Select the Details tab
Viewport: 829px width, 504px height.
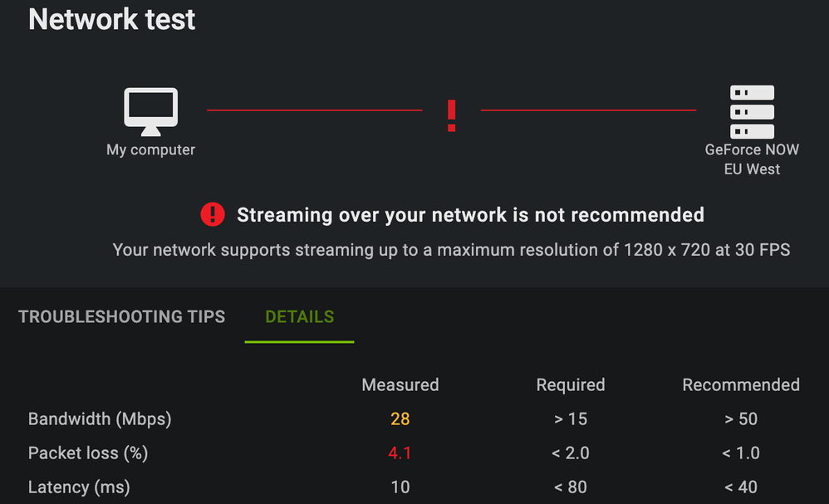pyautogui.click(x=299, y=316)
